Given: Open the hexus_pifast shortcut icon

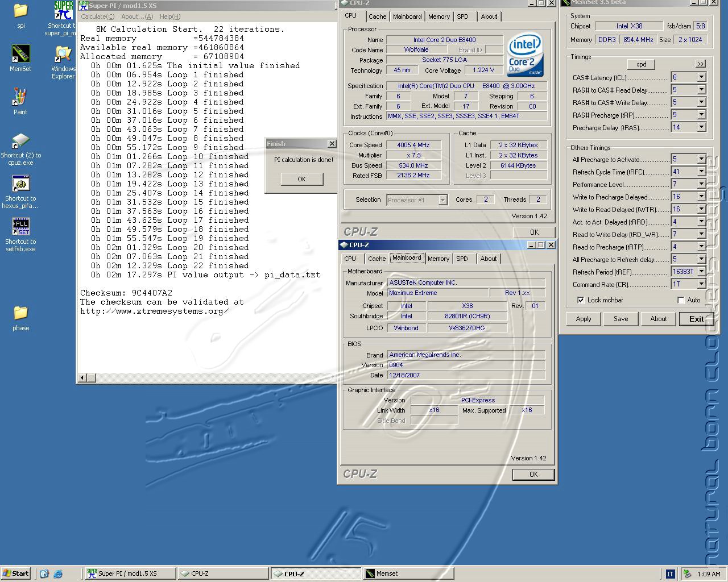Looking at the screenshot, I should [x=20, y=184].
